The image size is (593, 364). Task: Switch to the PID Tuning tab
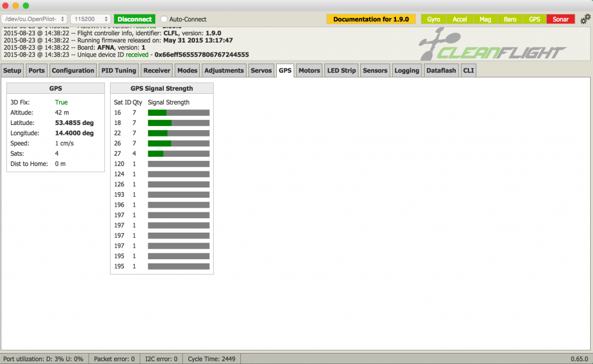pos(118,71)
